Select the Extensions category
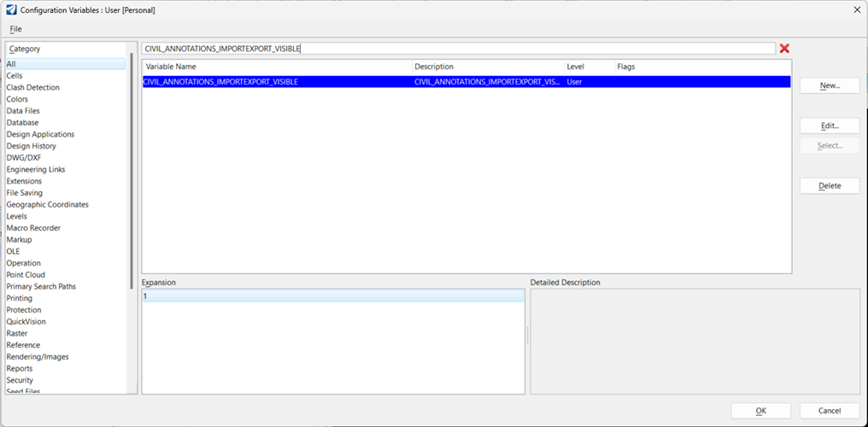 pos(24,181)
